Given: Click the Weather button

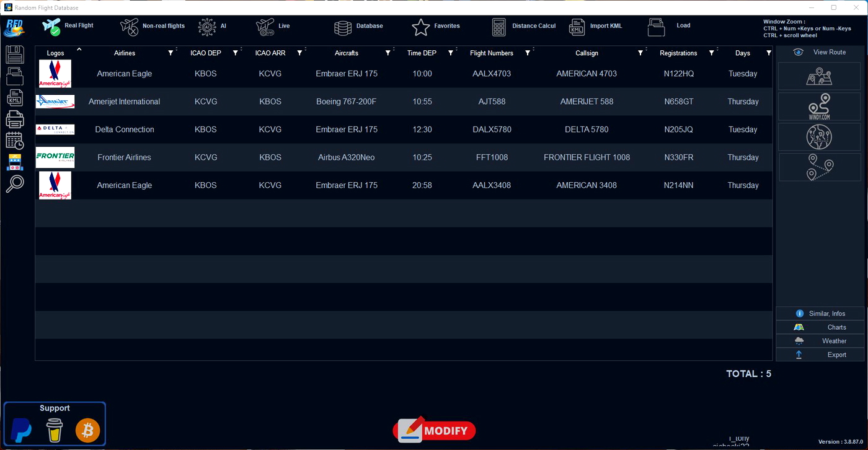Looking at the screenshot, I should (x=820, y=341).
